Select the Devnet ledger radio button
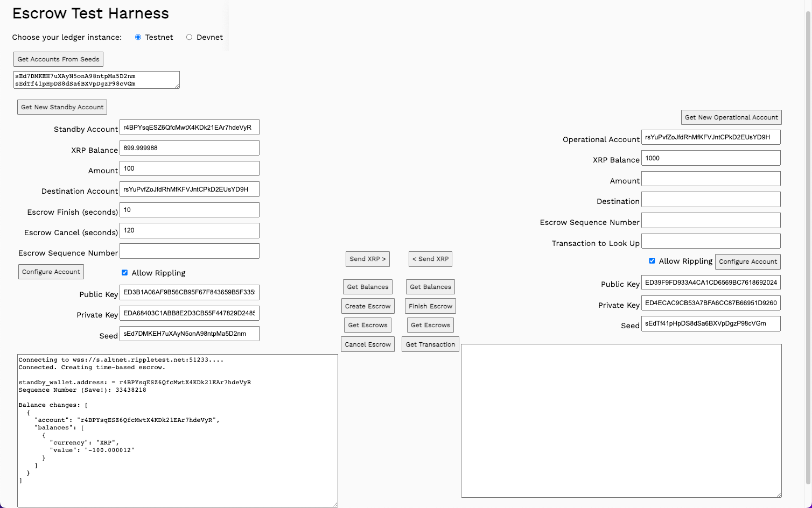812x508 pixels. (x=189, y=37)
